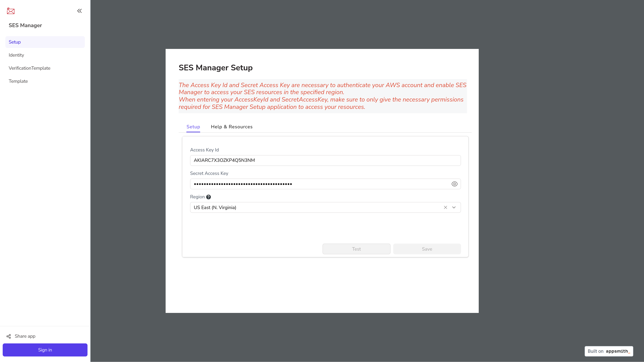
Task: Focus the Access Key Id field
Action: [x=325, y=160]
